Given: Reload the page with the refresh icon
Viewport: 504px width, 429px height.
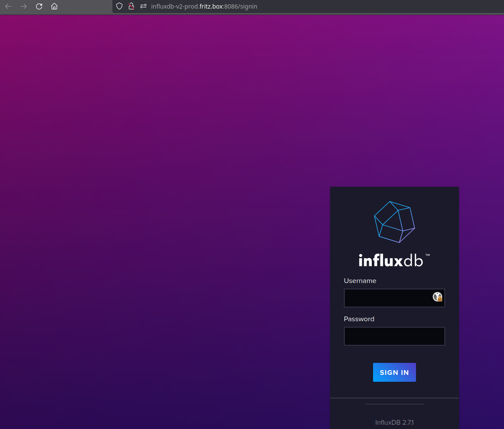Looking at the screenshot, I should (39, 6).
